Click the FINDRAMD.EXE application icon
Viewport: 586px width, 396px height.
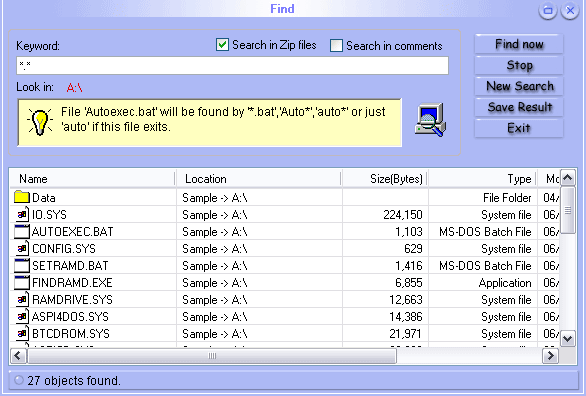(22, 282)
